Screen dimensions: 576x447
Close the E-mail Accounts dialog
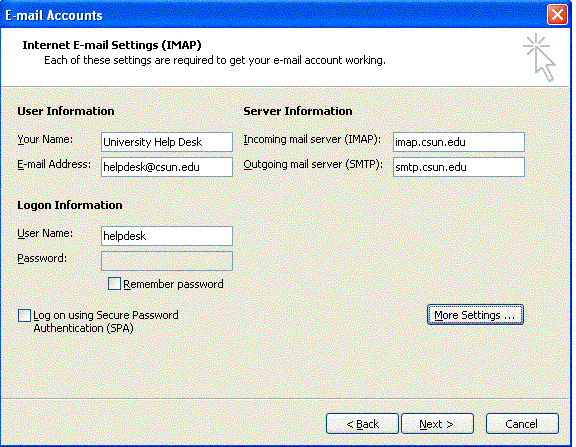pos(557,15)
